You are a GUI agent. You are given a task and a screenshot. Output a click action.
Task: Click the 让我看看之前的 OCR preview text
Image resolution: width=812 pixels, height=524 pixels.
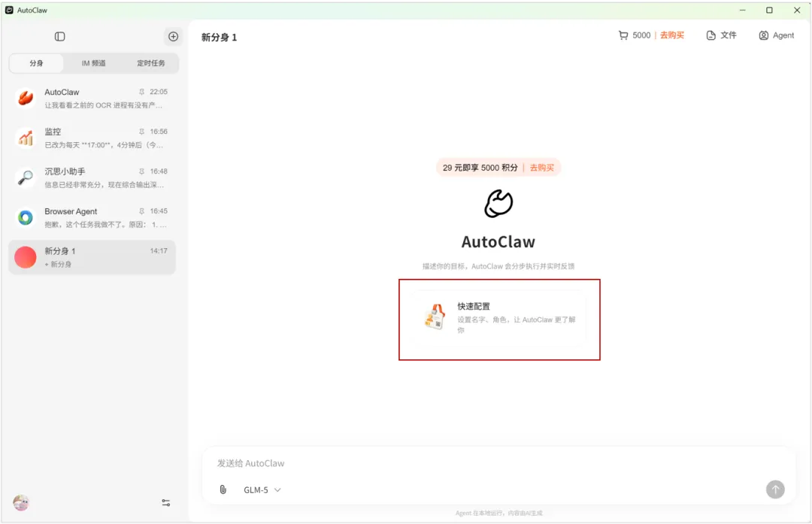104,105
